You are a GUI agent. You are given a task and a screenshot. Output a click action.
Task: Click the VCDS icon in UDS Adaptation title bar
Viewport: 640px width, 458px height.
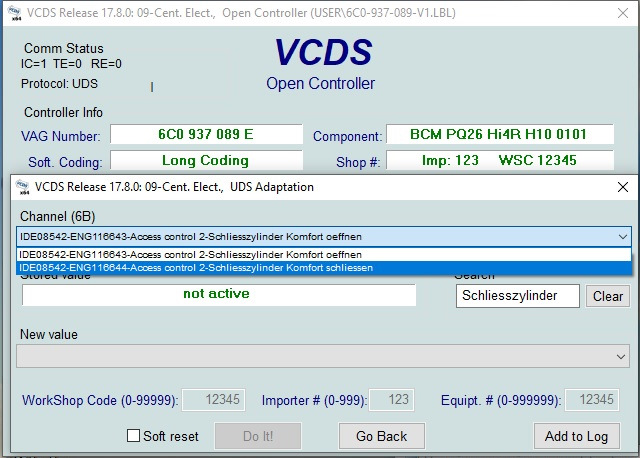pyautogui.click(x=23, y=187)
